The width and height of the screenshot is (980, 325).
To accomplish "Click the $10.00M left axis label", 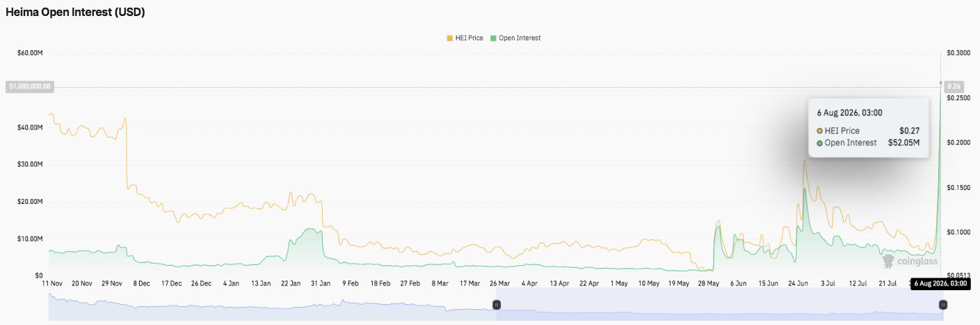I will [31, 239].
